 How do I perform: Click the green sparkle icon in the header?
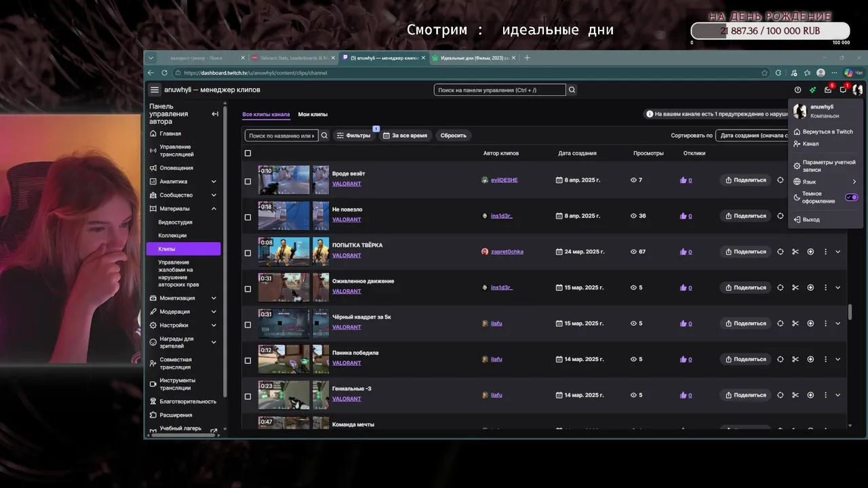812,89
